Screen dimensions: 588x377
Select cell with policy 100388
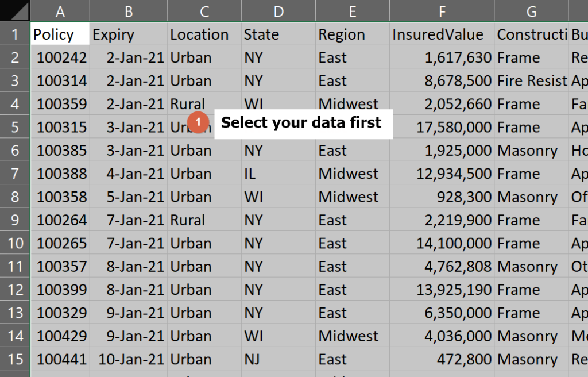[60, 173]
